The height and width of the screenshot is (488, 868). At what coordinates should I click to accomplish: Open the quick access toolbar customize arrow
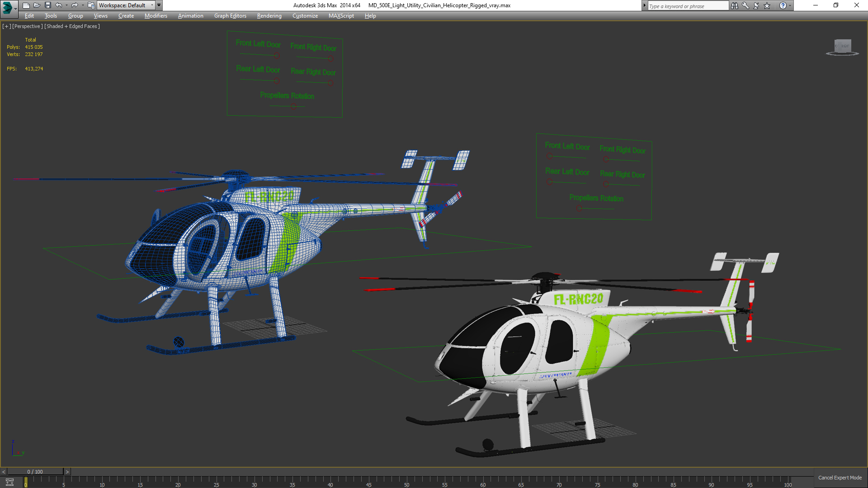click(159, 5)
